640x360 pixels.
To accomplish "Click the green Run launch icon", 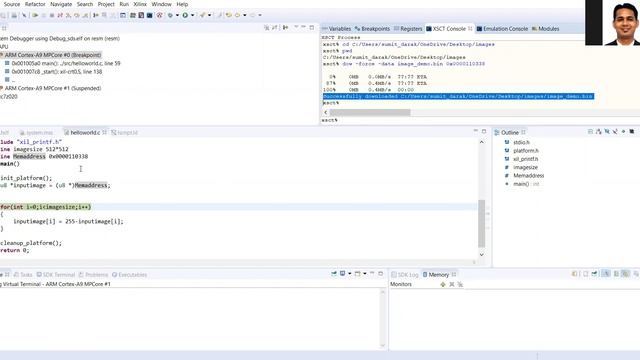I will (185, 15).
